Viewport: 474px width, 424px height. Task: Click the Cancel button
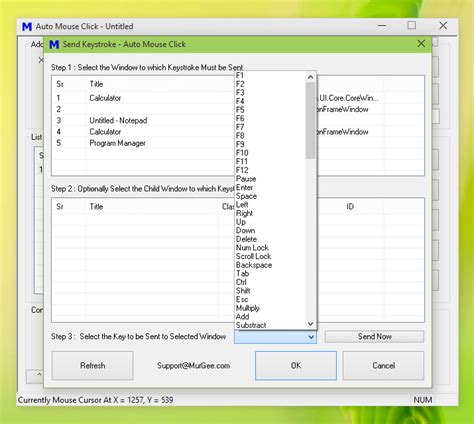click(x=383, y=366)
